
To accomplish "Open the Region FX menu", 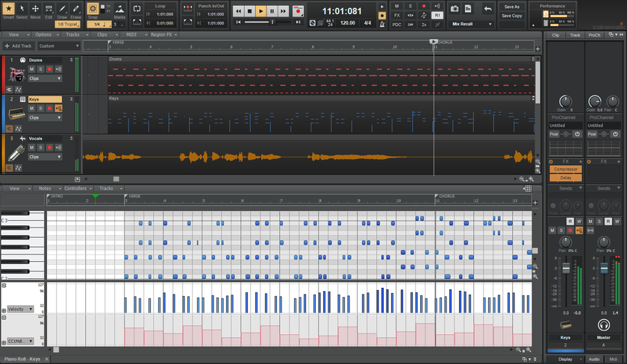I will (x=163, y=35).
